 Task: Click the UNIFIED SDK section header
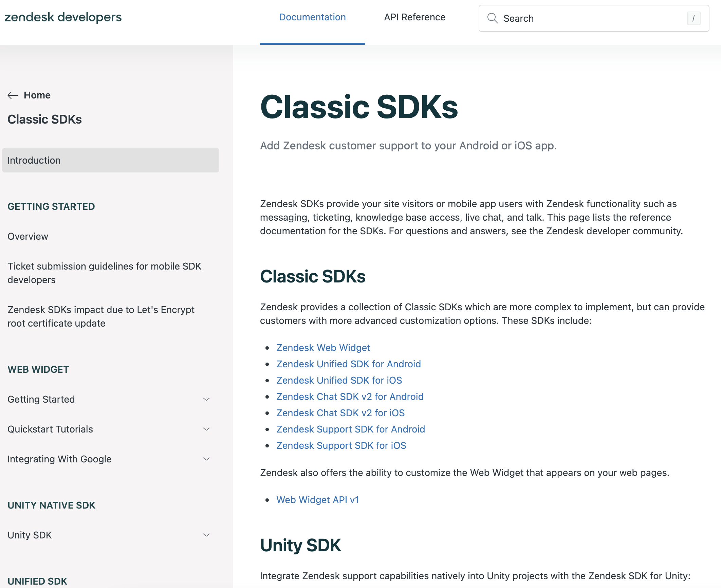click(37, 581)
